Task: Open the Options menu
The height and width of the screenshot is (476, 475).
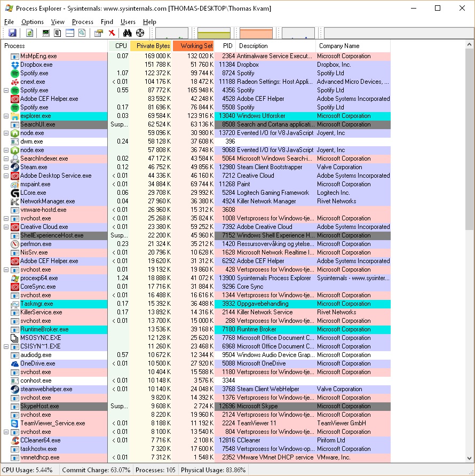Action: coord(33,22)
